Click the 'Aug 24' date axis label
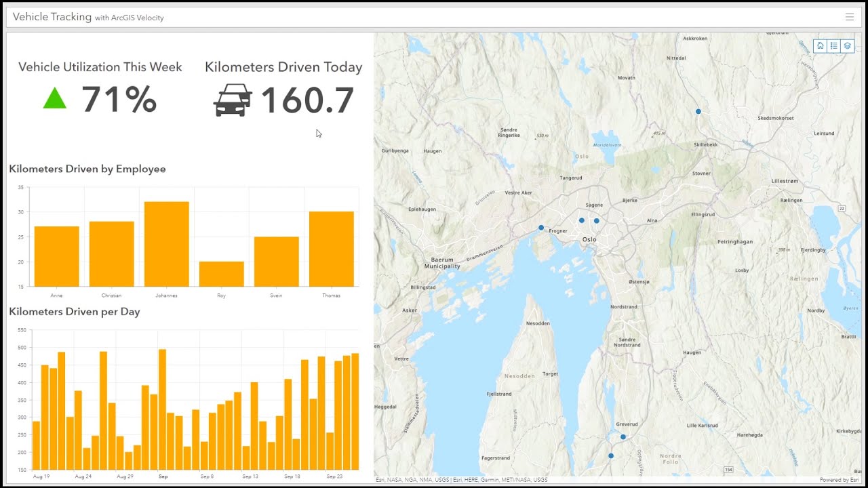868x488 pixels. coord(83,476)
